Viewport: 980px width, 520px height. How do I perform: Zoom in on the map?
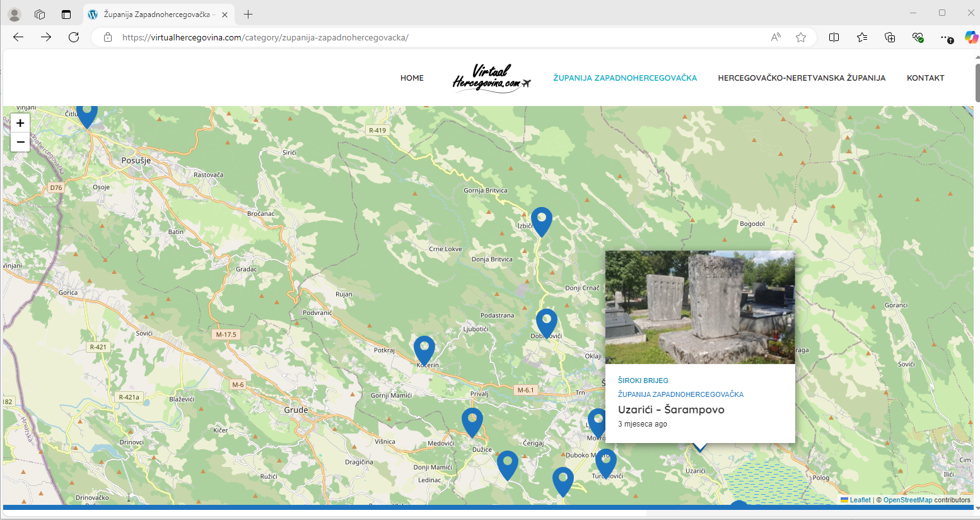pos(20,123)
